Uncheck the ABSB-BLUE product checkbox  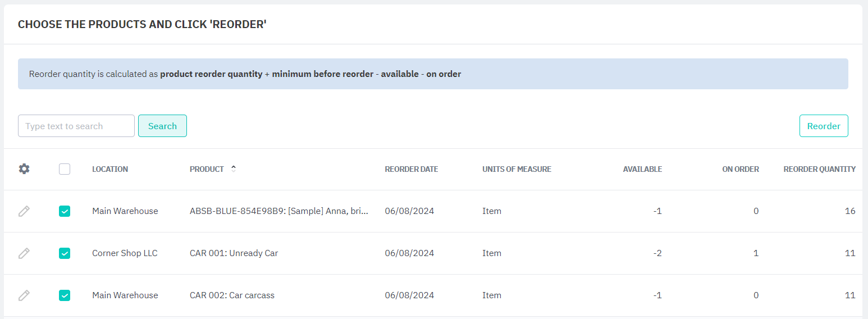(x=65, y=211)
